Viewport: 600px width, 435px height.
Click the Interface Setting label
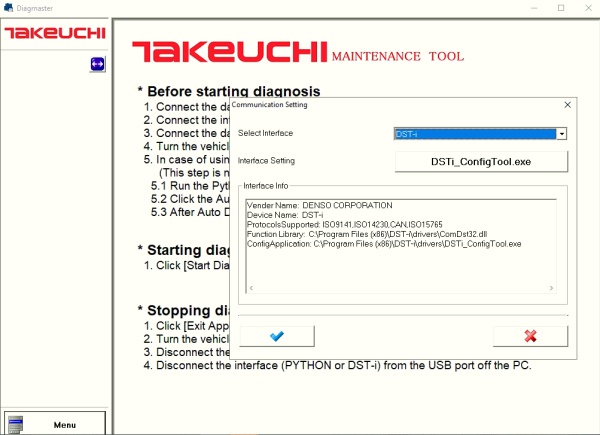(x=266, y=161)
